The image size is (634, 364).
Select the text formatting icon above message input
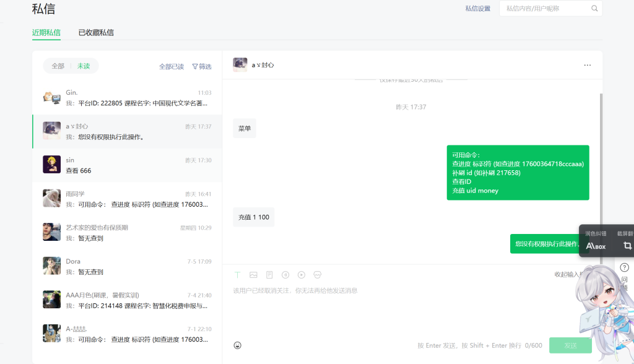(237, 275)
